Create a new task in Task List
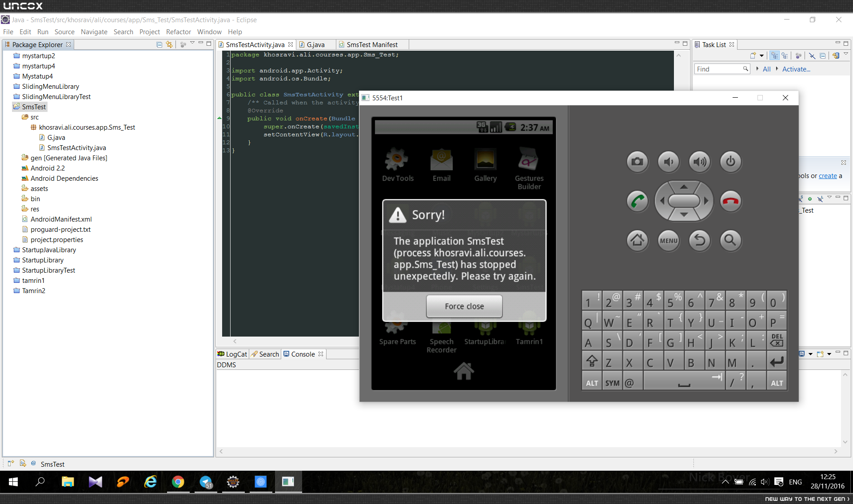This screenshot has height=504, width=853. (x=753, y=56)
